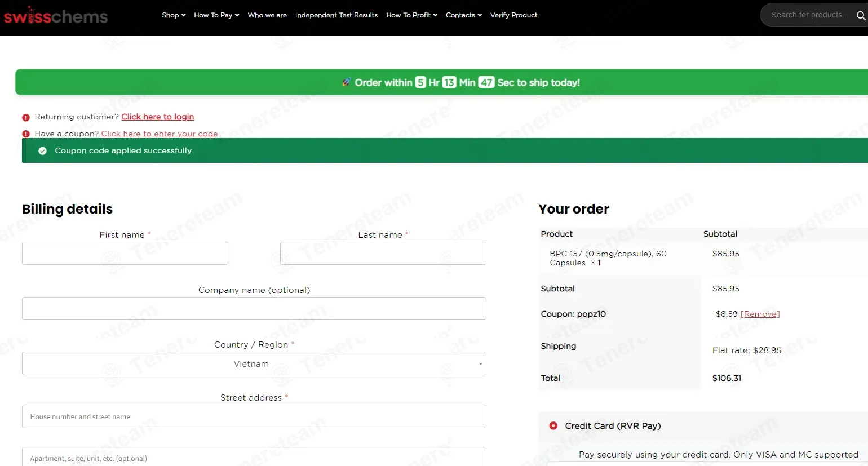Expand the Shop menu

coord(173,15)
